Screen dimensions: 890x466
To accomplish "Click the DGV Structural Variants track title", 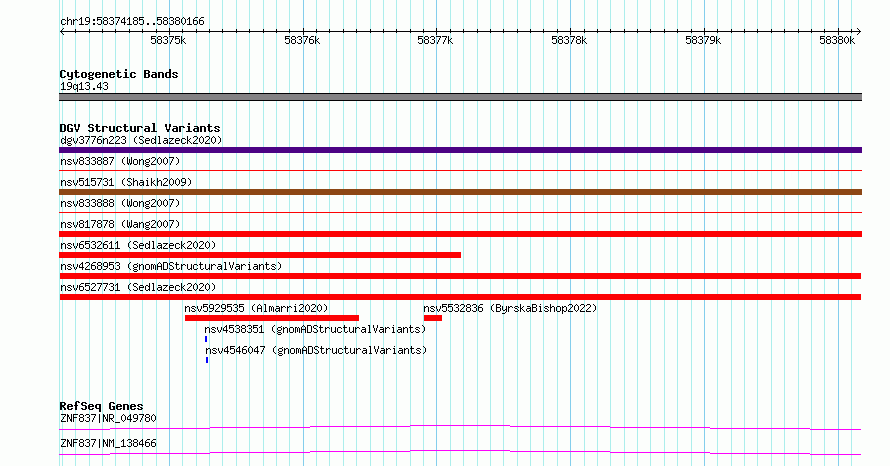I will pyautogui.click(x=140, y=128).
